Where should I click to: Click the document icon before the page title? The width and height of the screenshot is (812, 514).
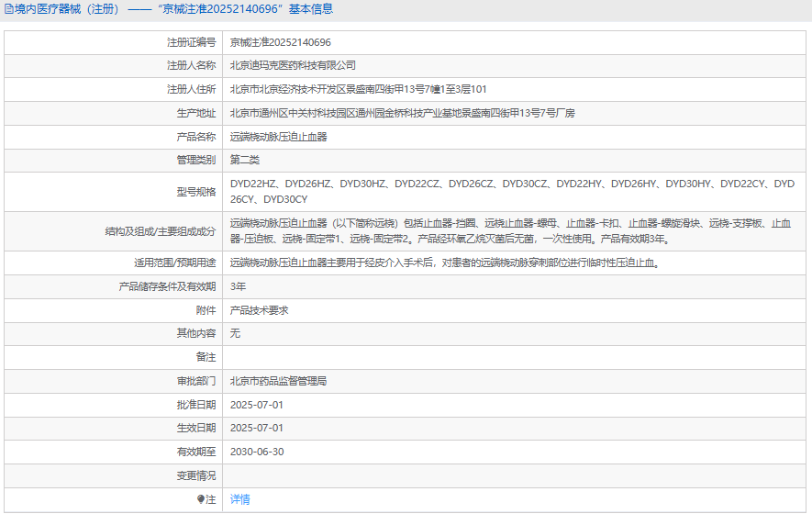click(8, 9)
